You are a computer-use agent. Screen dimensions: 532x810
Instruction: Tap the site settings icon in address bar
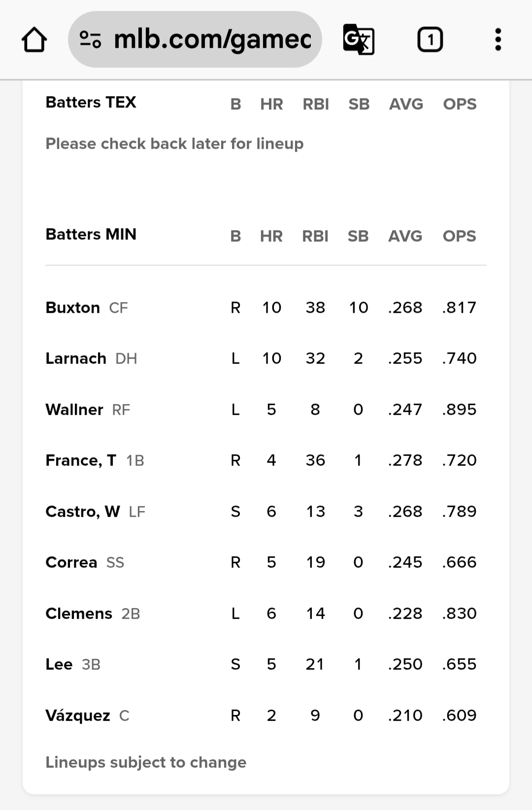click(x=91, y=39)
